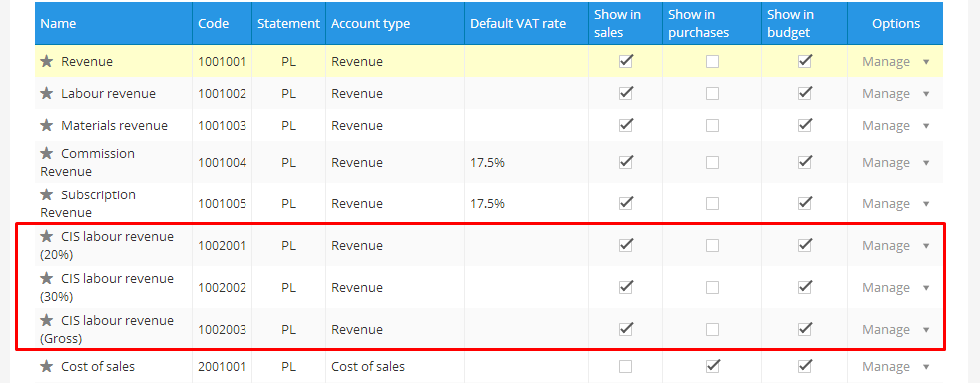Click Manage for Materials revenue account
Screen dimensions: 980x383
pyautogui.click(x=885, y=125)
